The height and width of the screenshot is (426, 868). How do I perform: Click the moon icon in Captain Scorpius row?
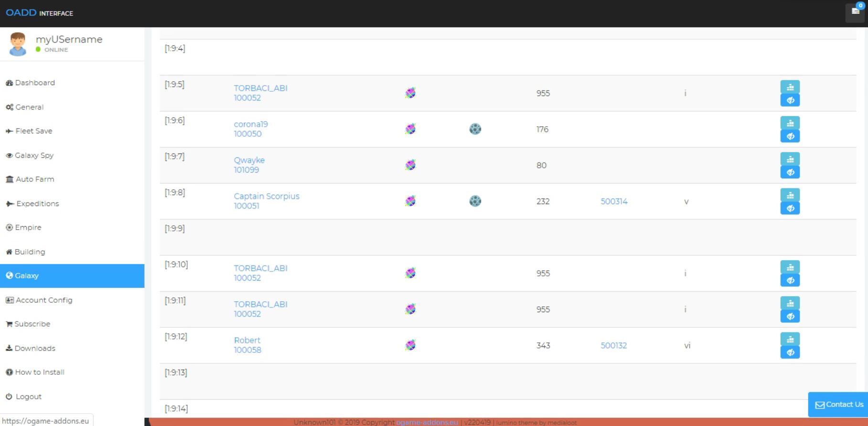[x=475, y=201]
